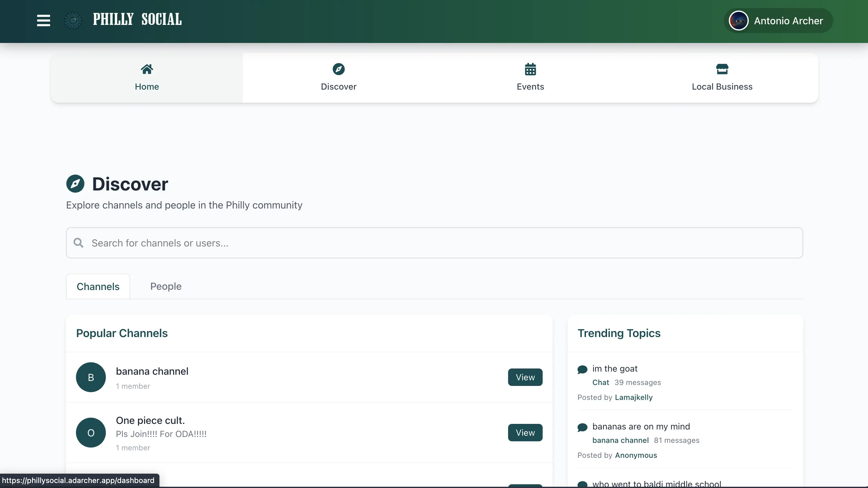The width and height of the screenshot is (868, 488).
Task: Click the Events calendar icon
Action: click(x=530, y=69)
